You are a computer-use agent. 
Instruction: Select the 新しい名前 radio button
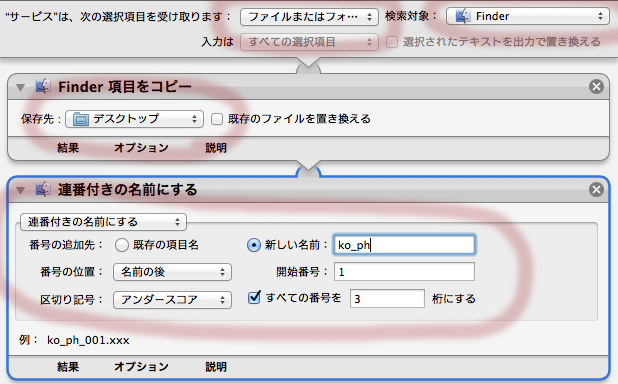click(254, 245)
